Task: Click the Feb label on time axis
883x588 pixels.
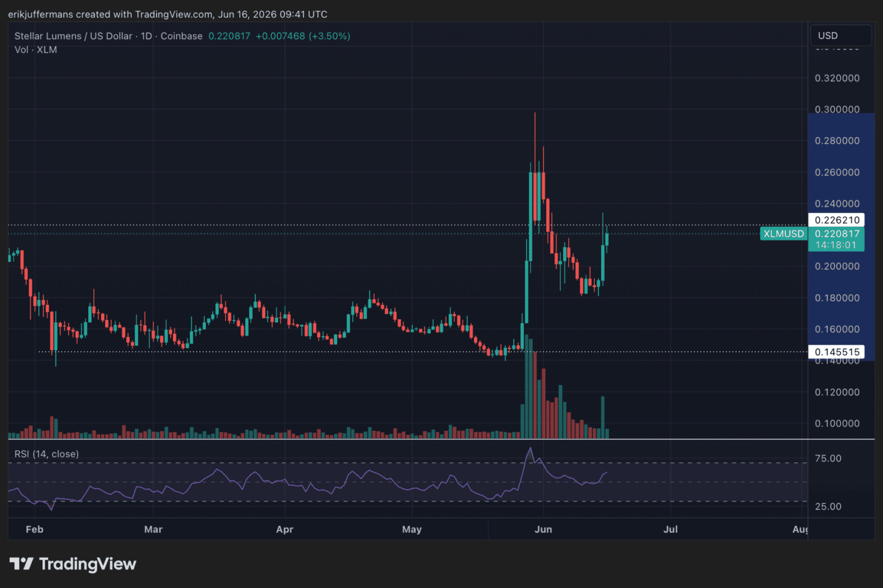Action: point(34,529)
